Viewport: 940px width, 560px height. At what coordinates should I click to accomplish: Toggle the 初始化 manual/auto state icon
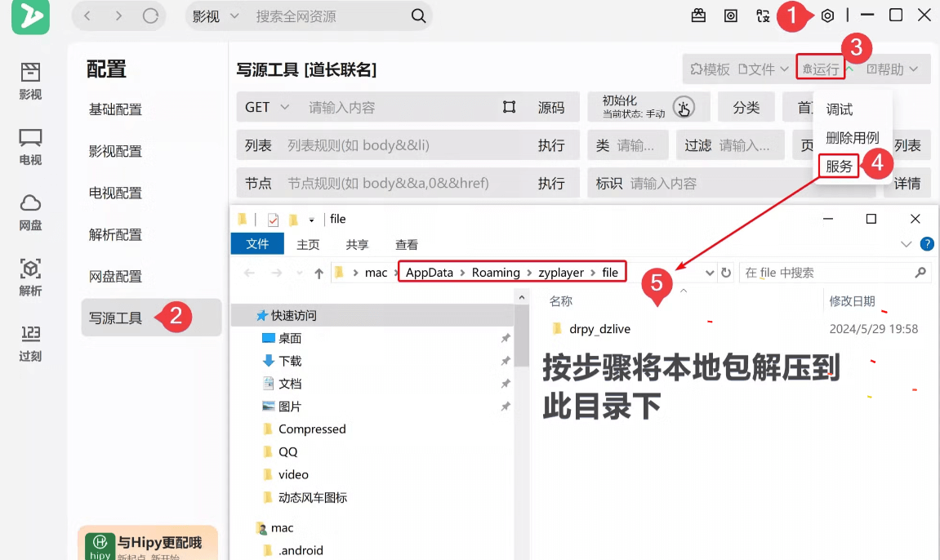pyautogui.click(x=684, y=107)
